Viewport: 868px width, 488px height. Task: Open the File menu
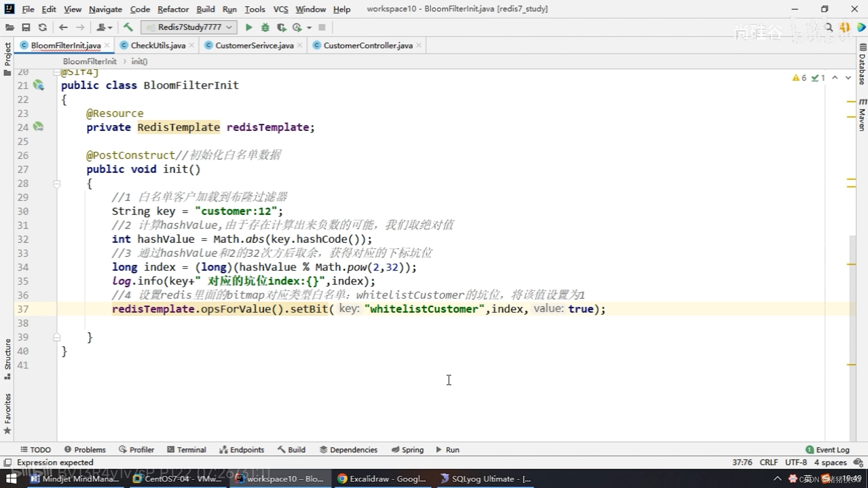pos(28,9)
